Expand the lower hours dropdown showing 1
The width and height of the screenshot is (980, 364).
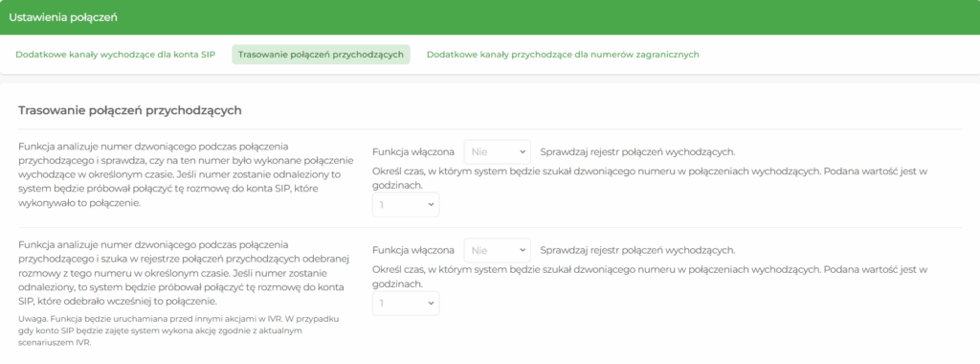[406, 304]
